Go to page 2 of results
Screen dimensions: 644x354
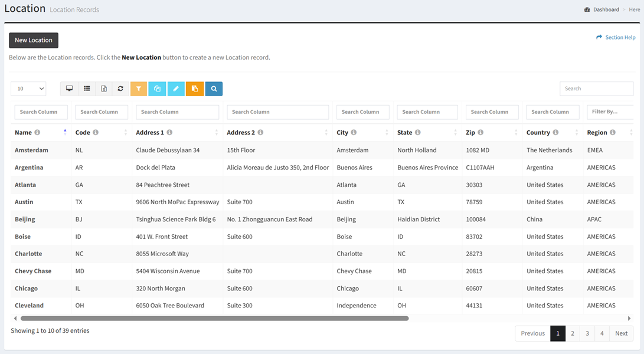click(x=572, y=333)
